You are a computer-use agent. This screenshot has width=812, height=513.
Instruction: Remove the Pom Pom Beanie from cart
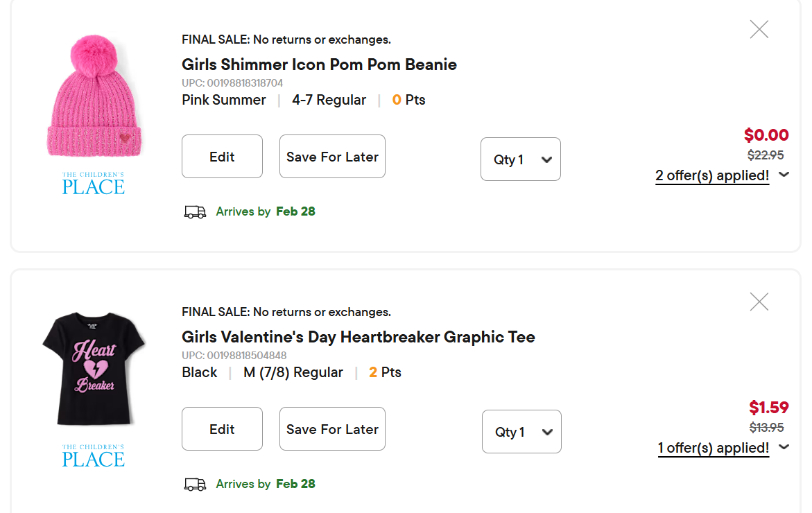(x=759, y=29)
